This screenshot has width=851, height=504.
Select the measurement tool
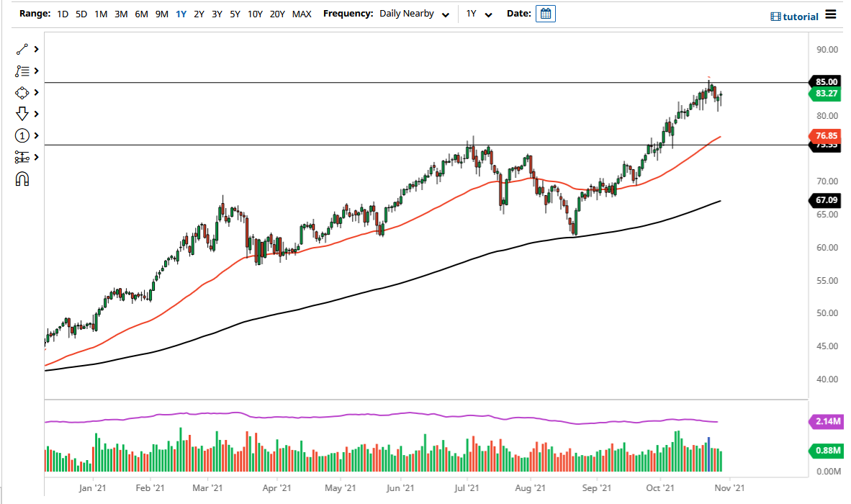point(22,157)
